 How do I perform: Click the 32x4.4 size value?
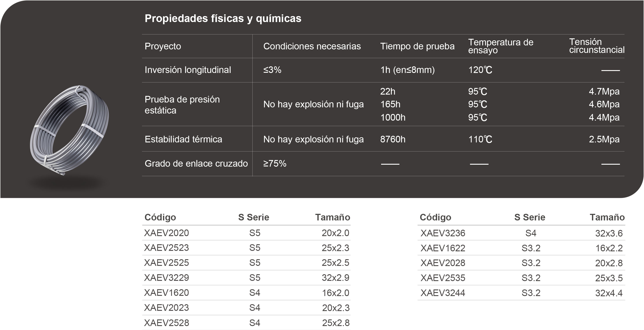click(x=608, y=293)
